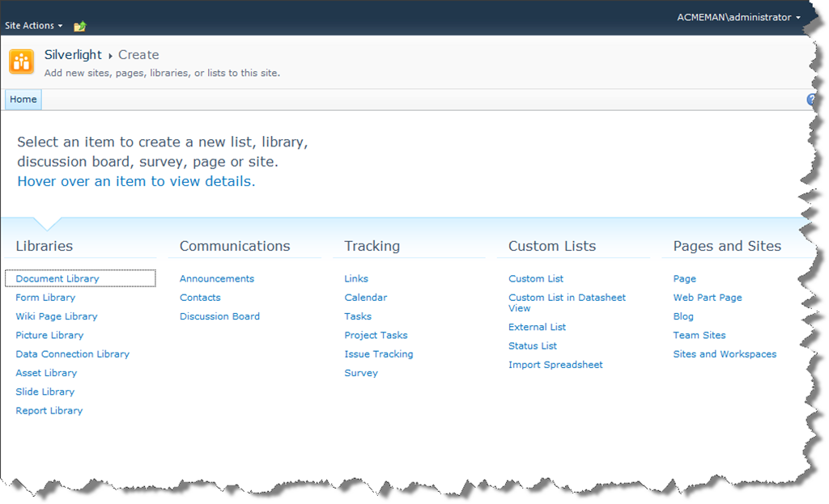Screen dimensions: 829x504
Task: Click the Navigate Up folder icon
Action: (x=79, y=26)
